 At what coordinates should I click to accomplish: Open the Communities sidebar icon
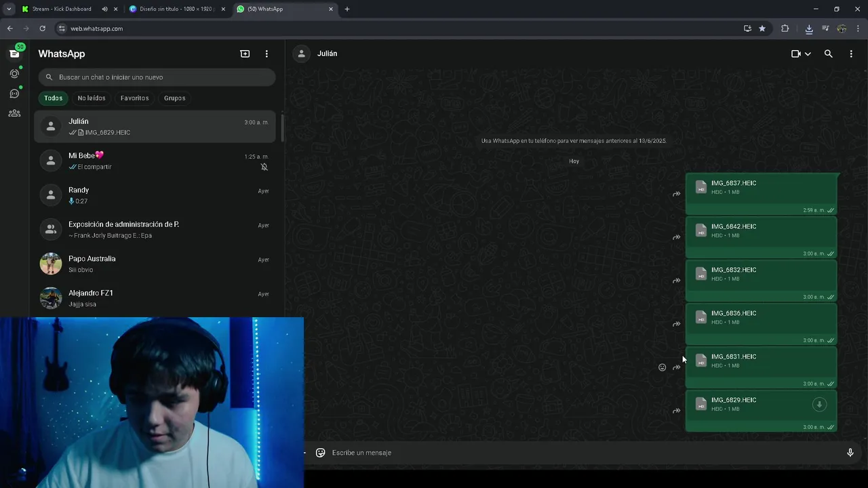coord(14,113)
